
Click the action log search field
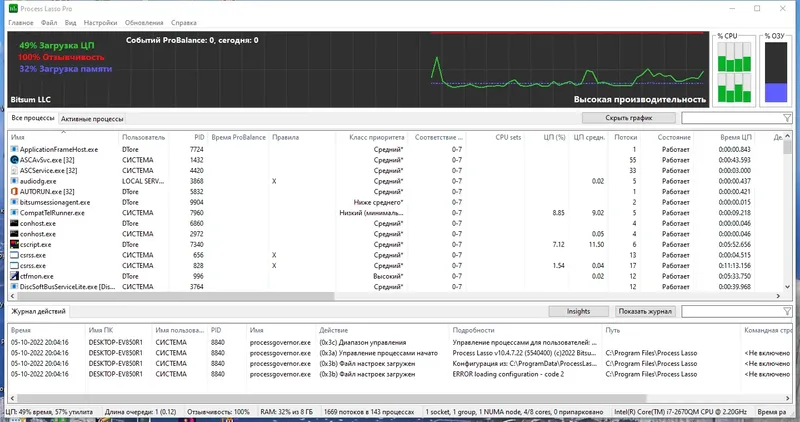732,311
